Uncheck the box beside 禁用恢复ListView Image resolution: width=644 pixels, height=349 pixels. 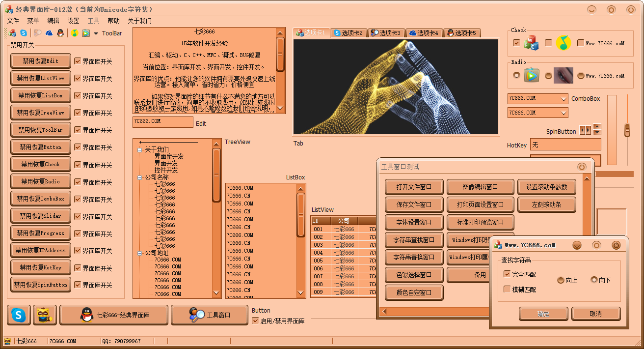[78, 78]
